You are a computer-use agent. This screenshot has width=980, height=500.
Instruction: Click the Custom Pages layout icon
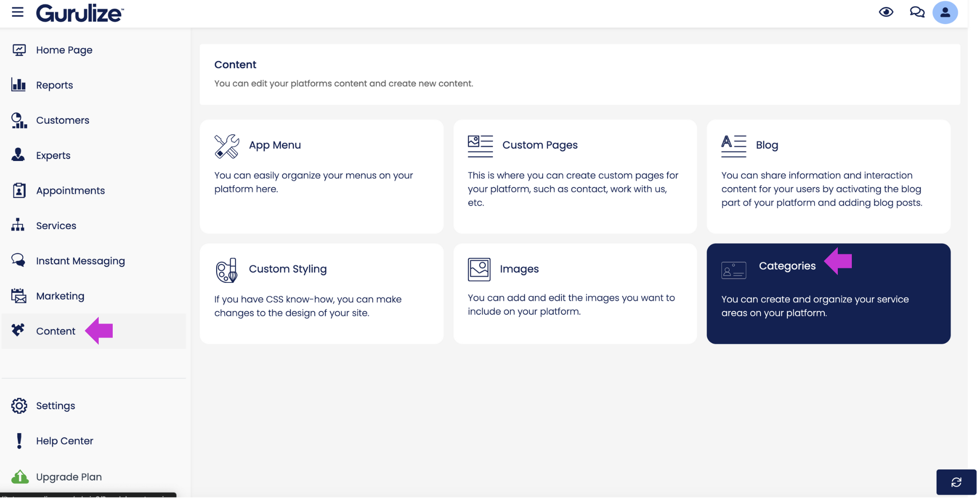(480, 146)
